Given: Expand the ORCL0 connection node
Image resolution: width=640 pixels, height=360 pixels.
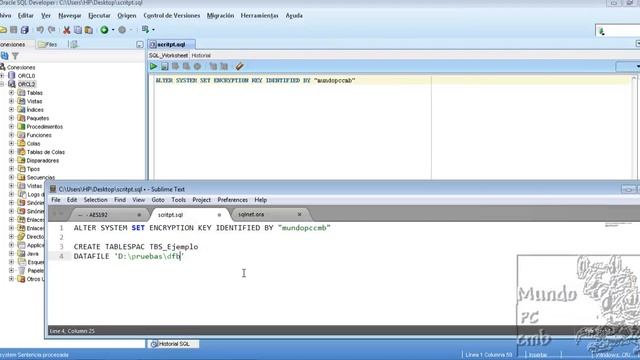Looking at the screenshot, I should tap(2, 76).
